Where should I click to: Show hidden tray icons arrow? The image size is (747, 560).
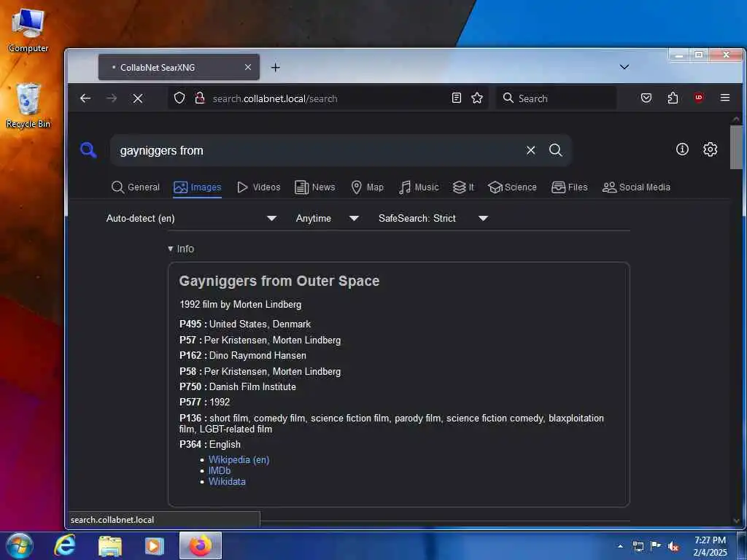pos(620,546)
